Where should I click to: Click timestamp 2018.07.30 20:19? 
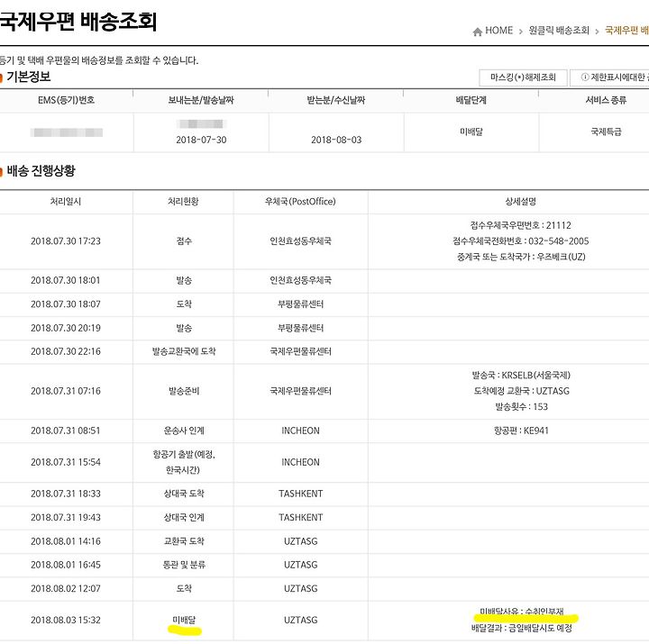click(66, 328)
